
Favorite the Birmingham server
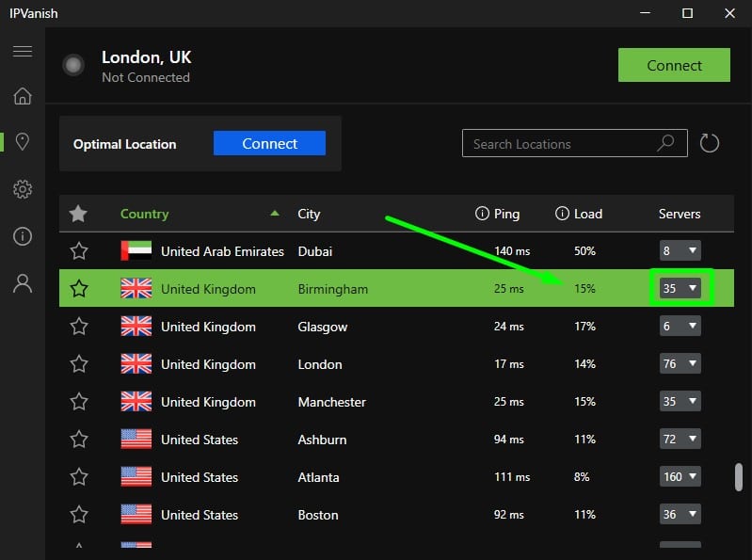[79, 289]
